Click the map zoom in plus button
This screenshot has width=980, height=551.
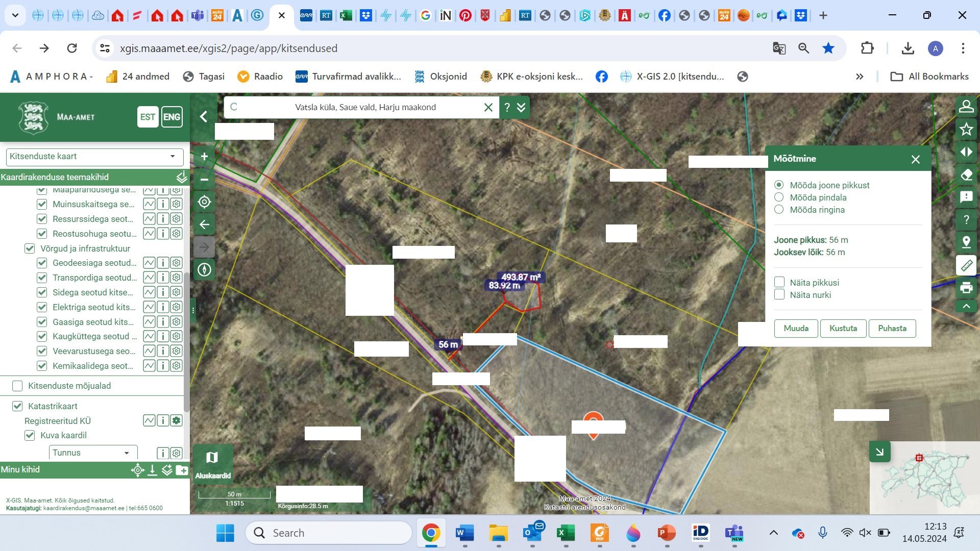pyautogui.click(x=204, y=157)
